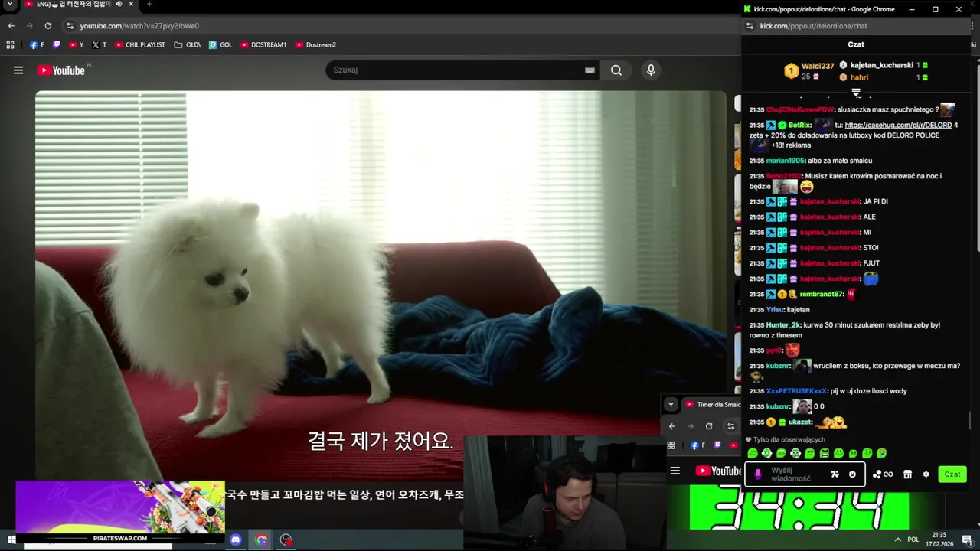Image resolution: width=980 pixels, height=551 pixels.
Task: Go forward in the main Chrome window
Action: [29, 26]
